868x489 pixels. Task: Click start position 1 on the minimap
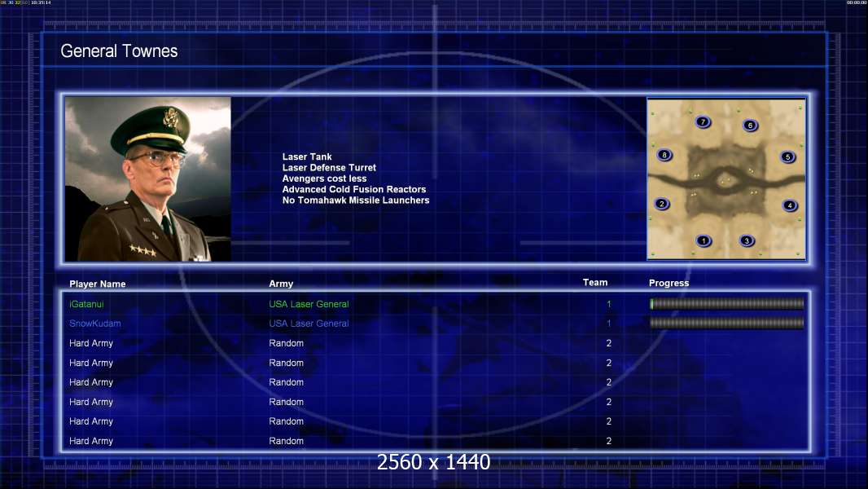704,240
